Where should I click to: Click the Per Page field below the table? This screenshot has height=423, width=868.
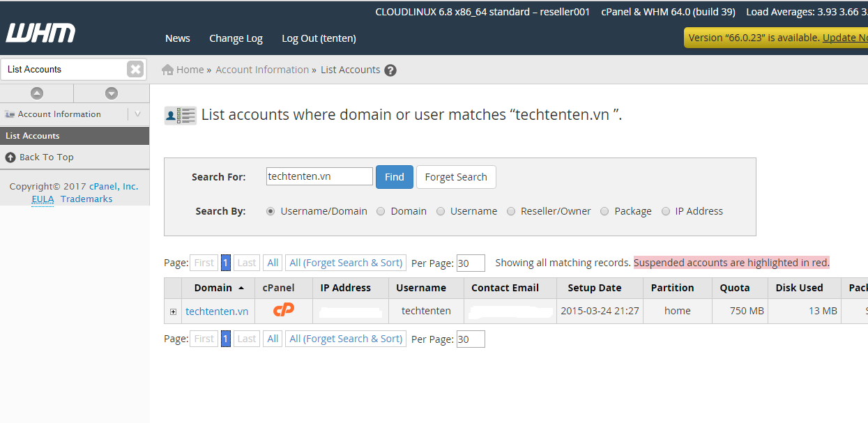point(471,339)
